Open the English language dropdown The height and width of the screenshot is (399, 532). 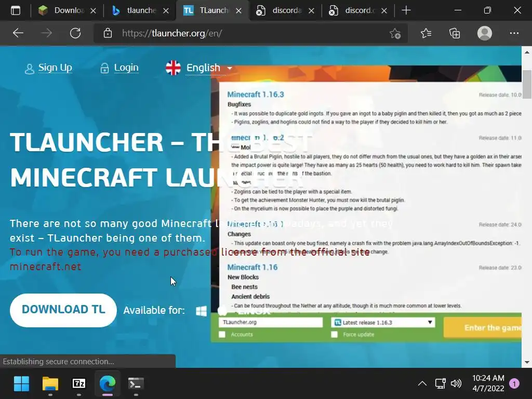[209, 68]
